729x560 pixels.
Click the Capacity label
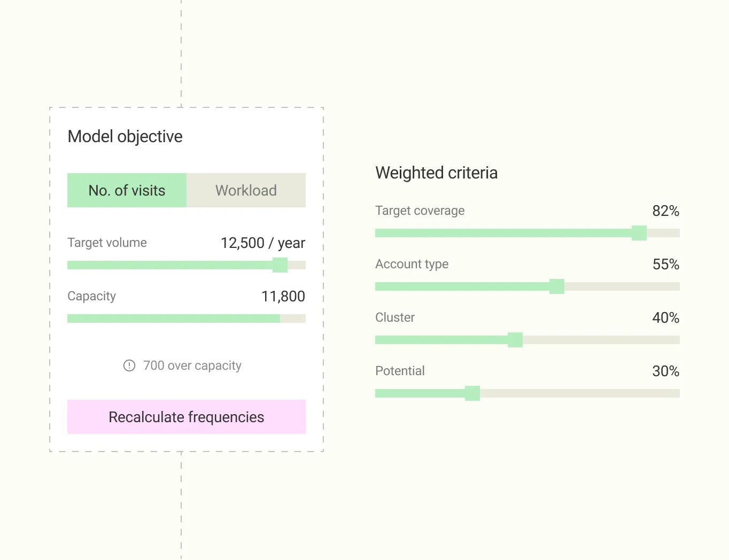(x=91, y=297)
